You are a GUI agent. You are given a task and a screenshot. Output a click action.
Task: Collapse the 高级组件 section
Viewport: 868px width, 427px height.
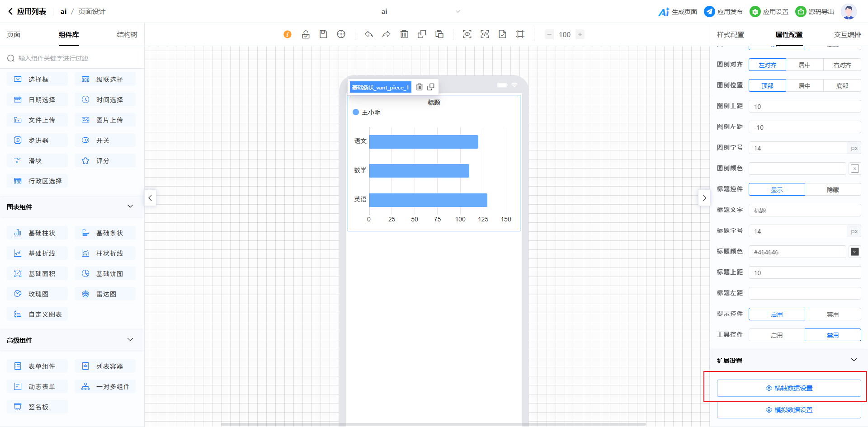(x=130, y=340)
